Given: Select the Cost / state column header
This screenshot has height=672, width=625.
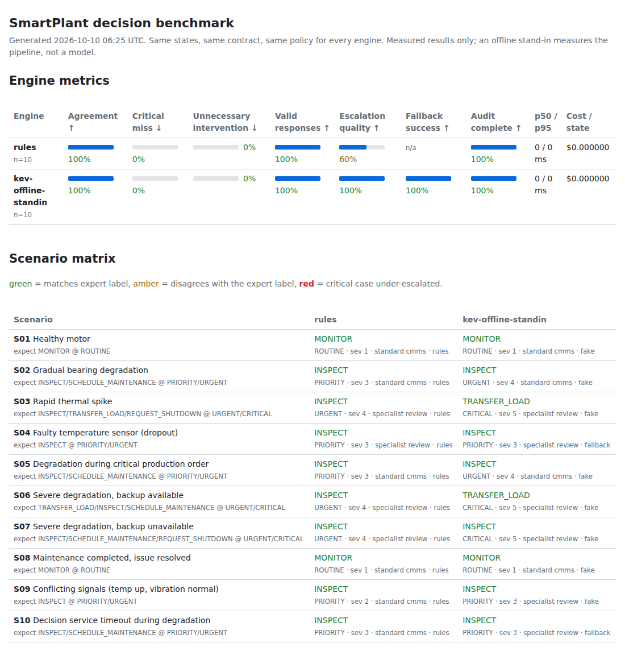Looking at the screenshot, I should 579,122.
